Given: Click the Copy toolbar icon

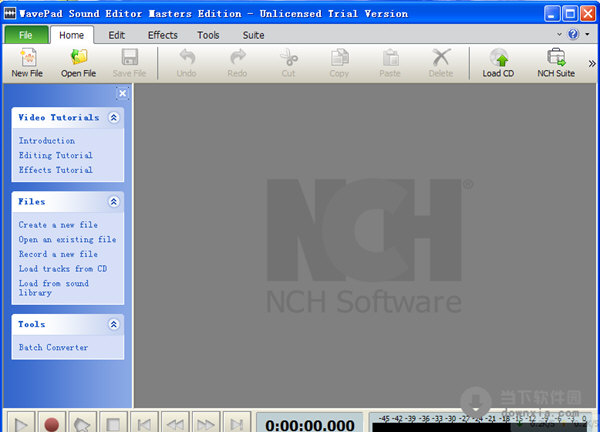Looking at the screenshot, I should pos(339,57).
